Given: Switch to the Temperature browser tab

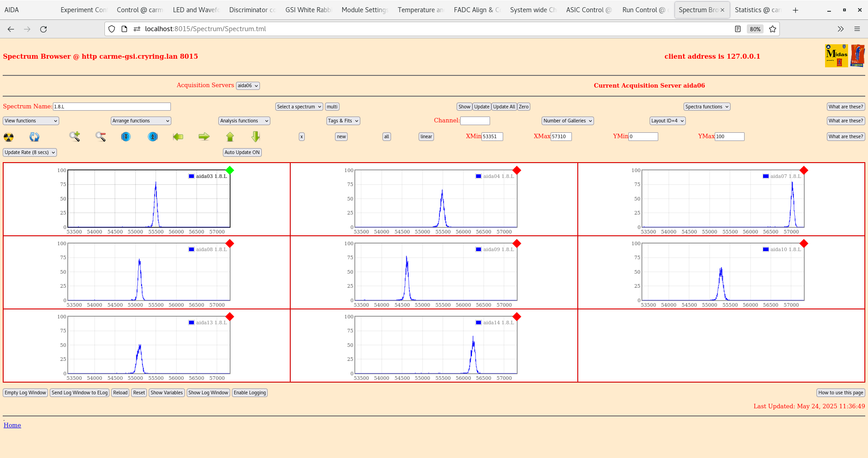Looking at the screenshot, I should tap(420, 10).
